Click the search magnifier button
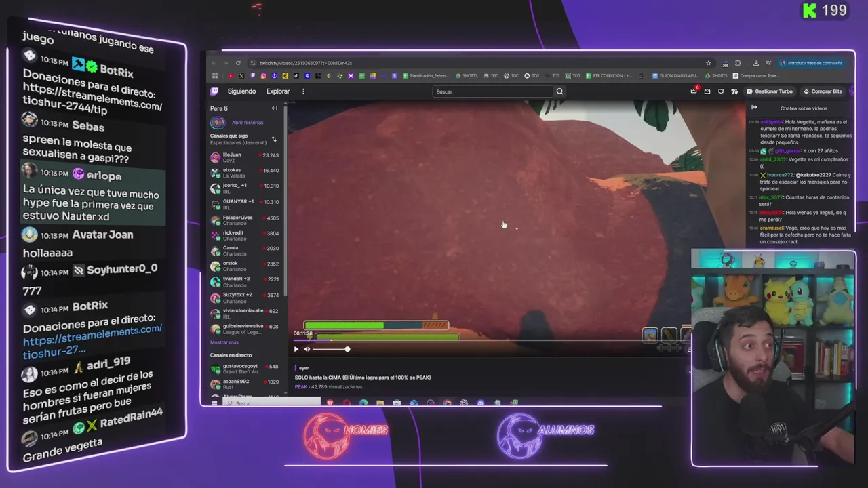868x488 pixels. pyautogui.click(x=559, y=91)
